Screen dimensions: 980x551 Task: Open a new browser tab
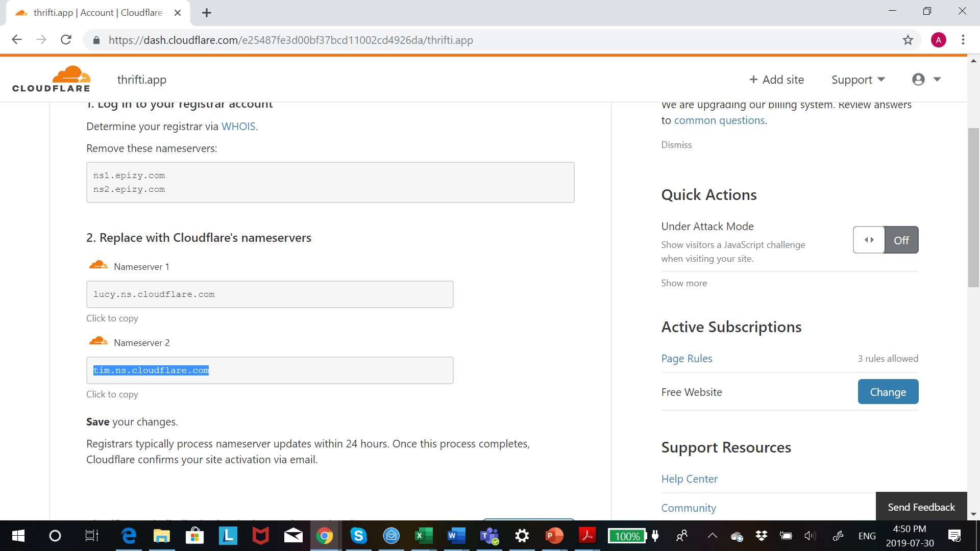pyautogui.click(x=206, y=13)
